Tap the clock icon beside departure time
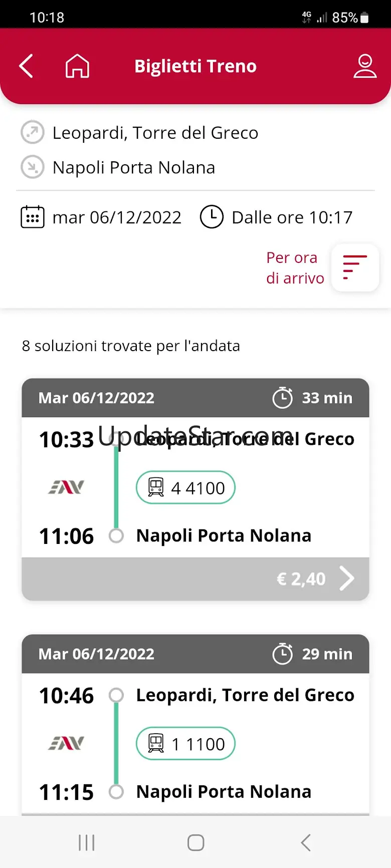Viewport: 391px width, 868px height. (x=212, y=217)
